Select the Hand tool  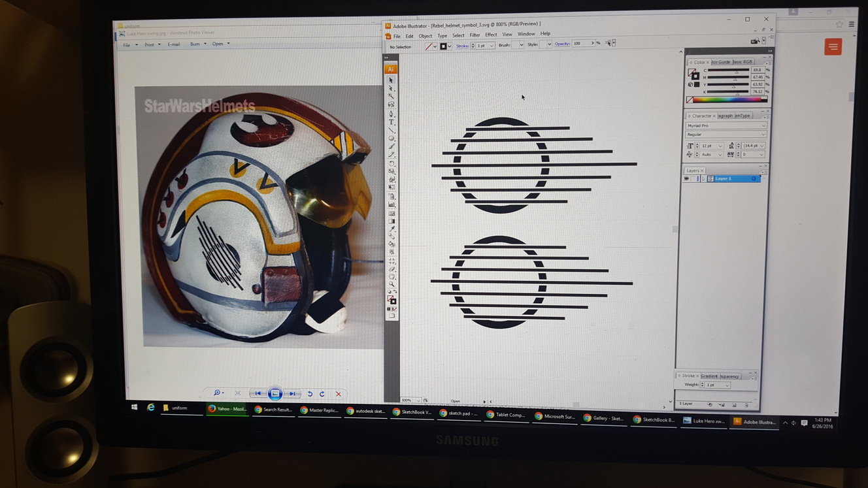coord(391,276)
